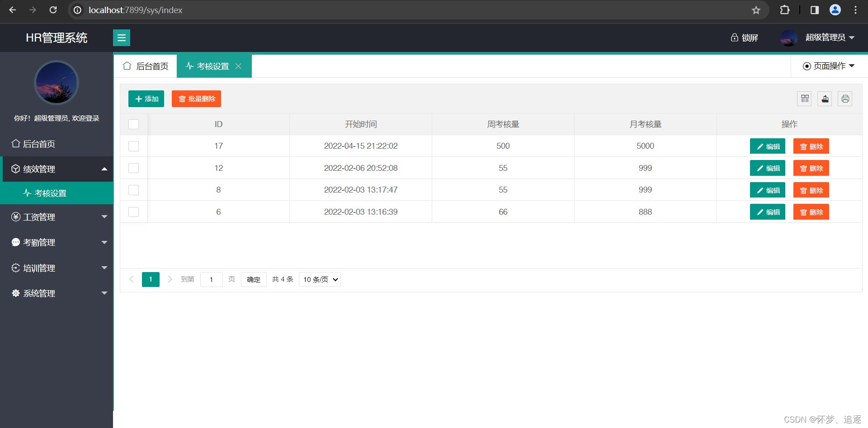Toggle the sidebar with the hamburger menu icon
868x428 pixels.
coord(122,38)
